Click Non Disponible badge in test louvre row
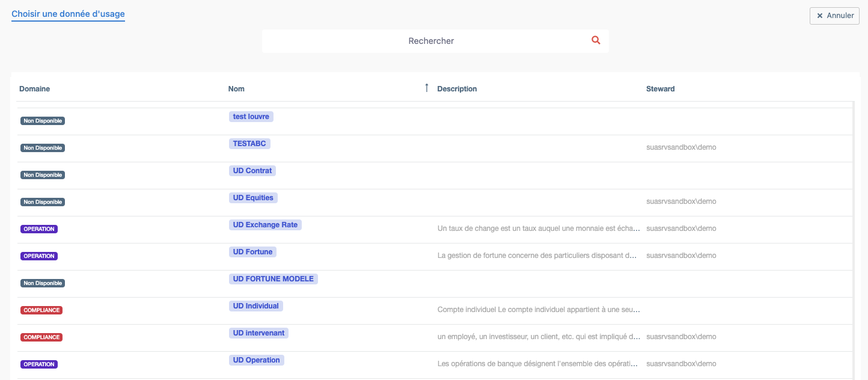The image size is (868, 380). click(43, 121)
